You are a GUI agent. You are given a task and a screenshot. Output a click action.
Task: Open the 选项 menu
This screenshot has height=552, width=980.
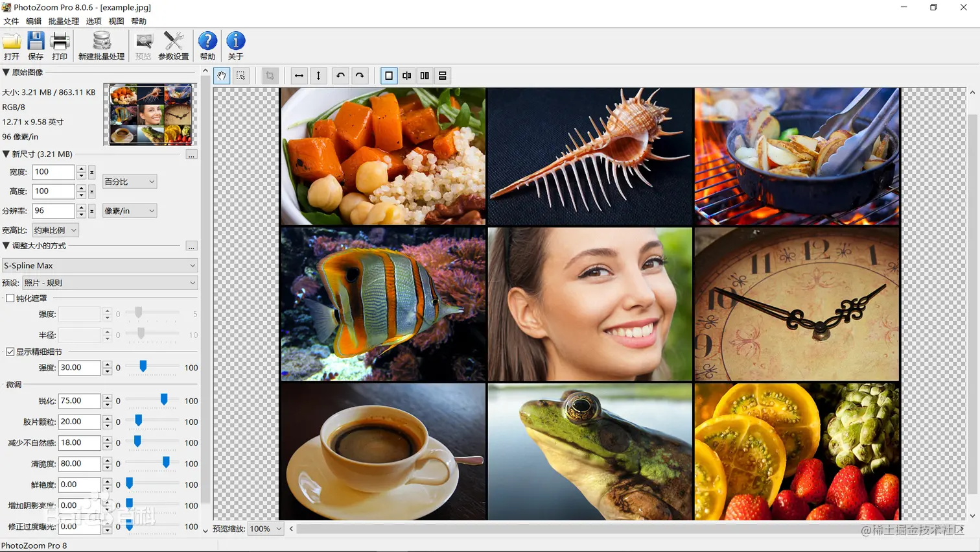[94, 21]
